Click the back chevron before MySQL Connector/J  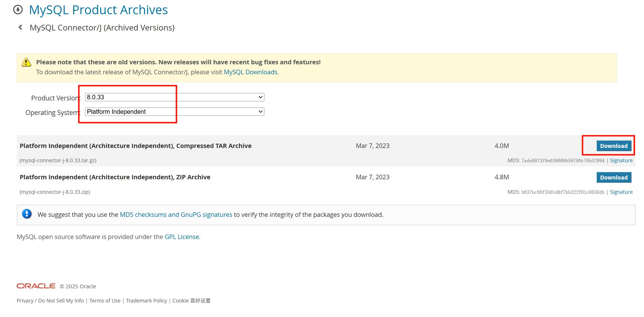[20, 27]
